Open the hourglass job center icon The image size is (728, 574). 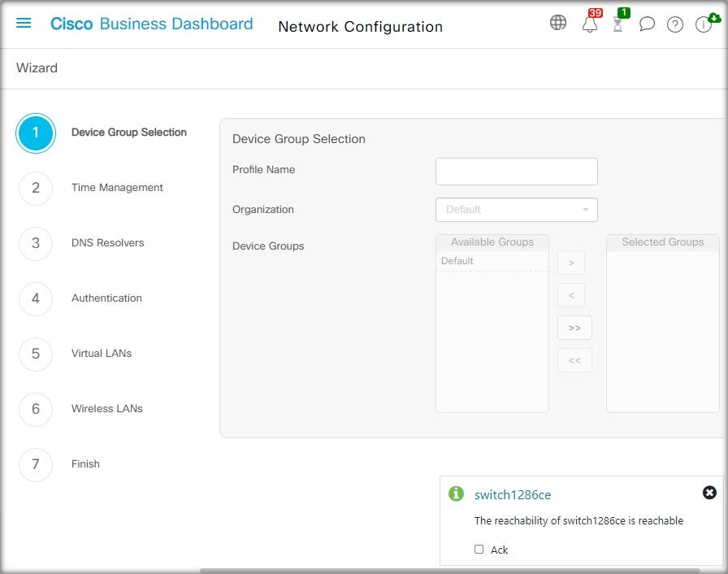click(x=618, y=24)
